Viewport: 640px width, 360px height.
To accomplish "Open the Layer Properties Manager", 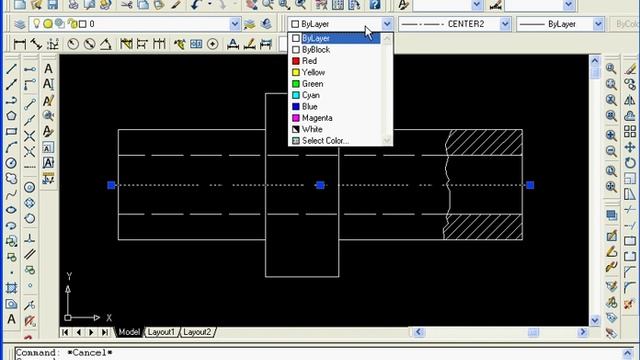I will pyautogui.click(x=20, y=24).
